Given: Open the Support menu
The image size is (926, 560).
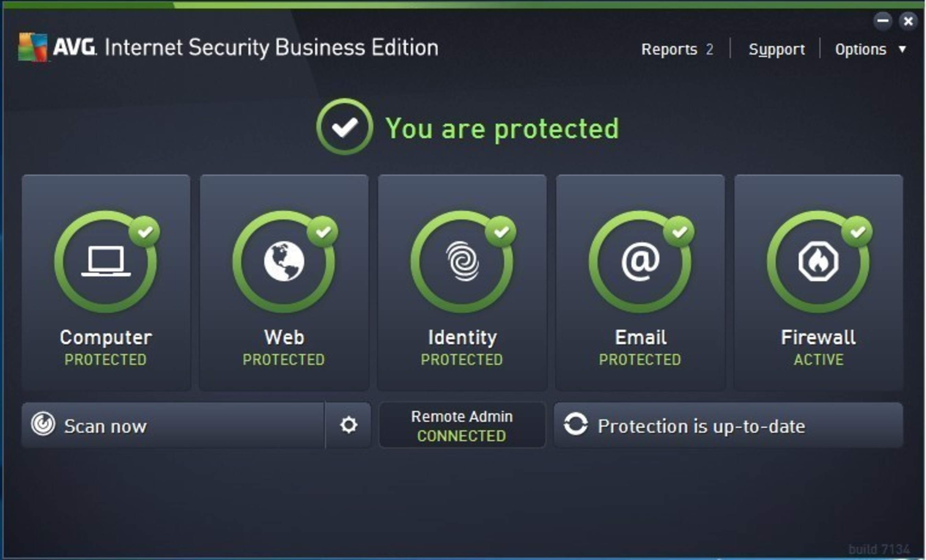Looking at the screenshot, I should pyautogui.click(x=776, y=50).
